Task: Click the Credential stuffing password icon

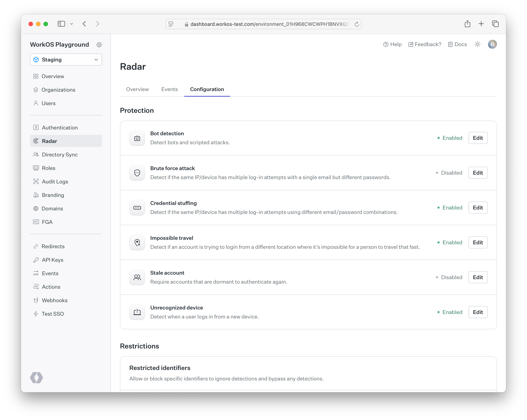Action: point(137,208)
